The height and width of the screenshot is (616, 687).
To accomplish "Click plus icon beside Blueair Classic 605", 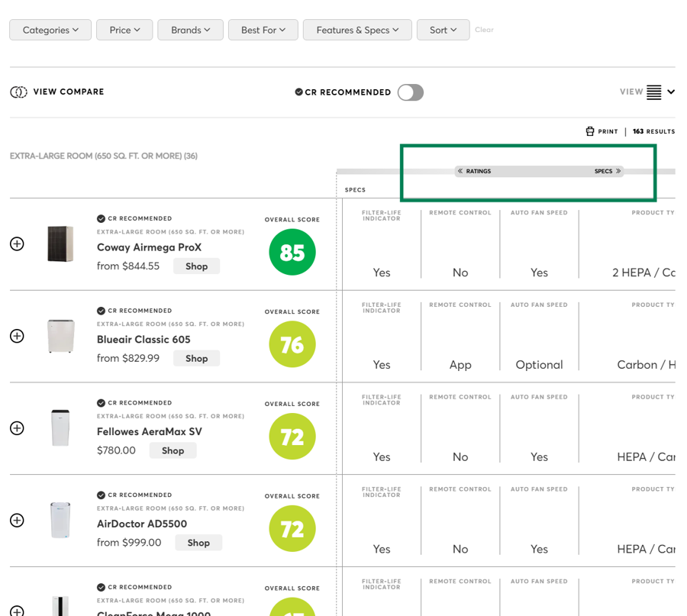I will pyautogui.click(x=17, y=337).
